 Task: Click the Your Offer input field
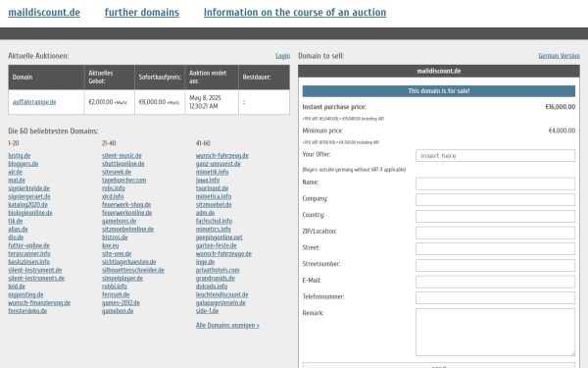click(x=495, y=155)
